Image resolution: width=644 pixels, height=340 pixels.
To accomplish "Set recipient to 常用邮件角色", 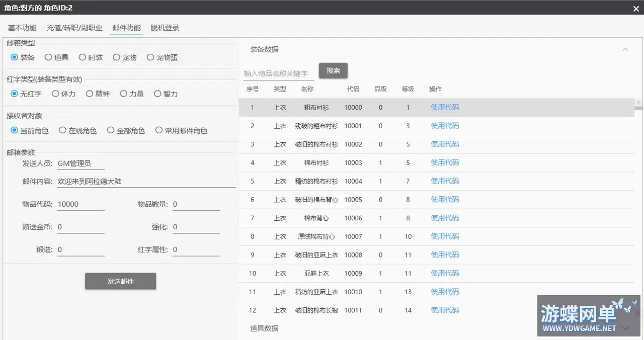I will (x=182, y=130).
